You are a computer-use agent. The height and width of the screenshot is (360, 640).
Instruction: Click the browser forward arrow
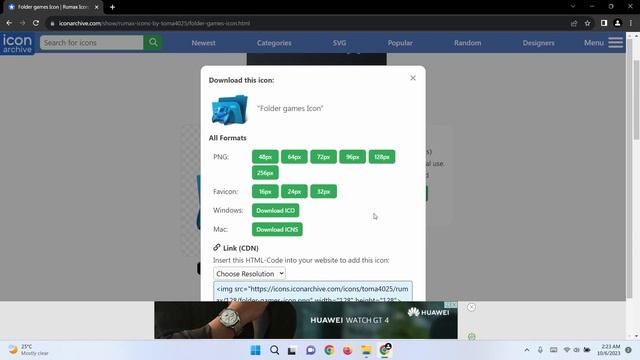coord(22,23)
